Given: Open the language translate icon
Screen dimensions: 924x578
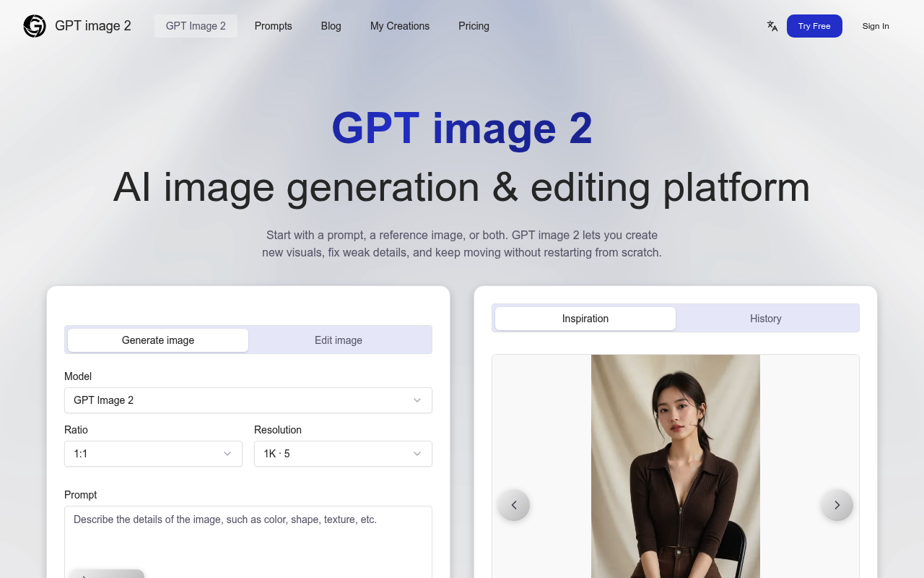Looking at the screenshot, I should (772, 26).
